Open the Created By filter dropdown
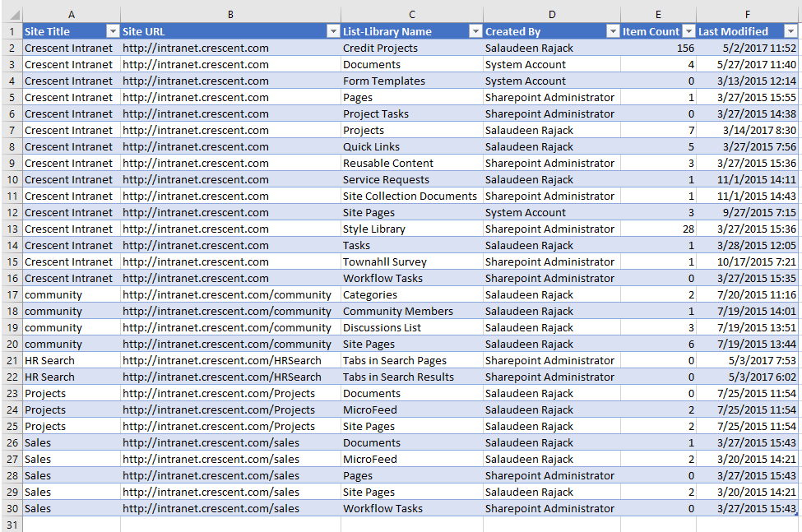Viewport: 802px width, 532px height. pos(613,31)
